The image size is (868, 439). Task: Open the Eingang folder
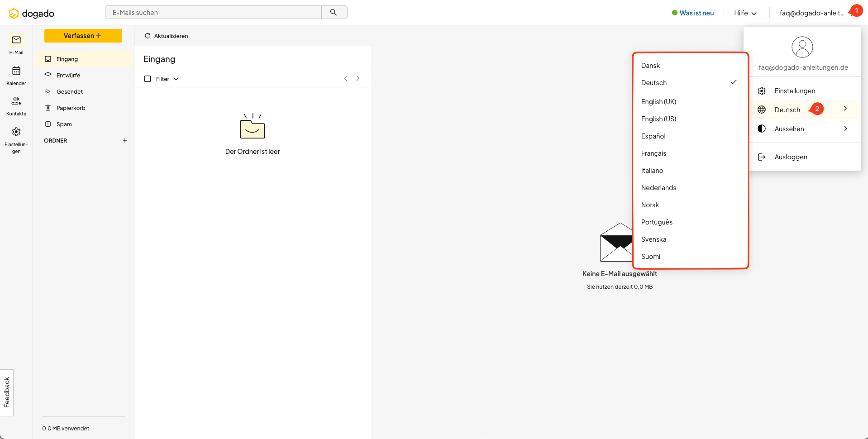[x=84, y=59]
